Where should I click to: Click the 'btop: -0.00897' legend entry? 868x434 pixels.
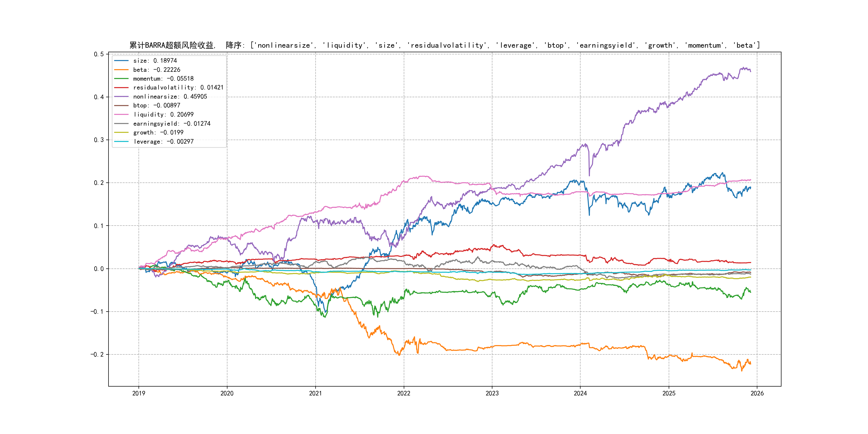point(156,106)
